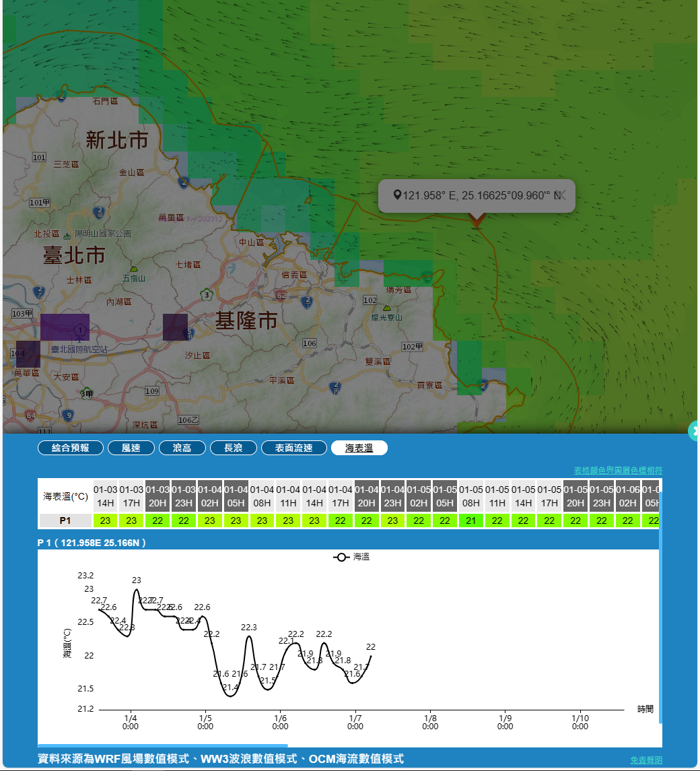This screenshot has width=700, height=771.
Task: Click the horizontal scrollbar below the chart
Action: (163, 745)
